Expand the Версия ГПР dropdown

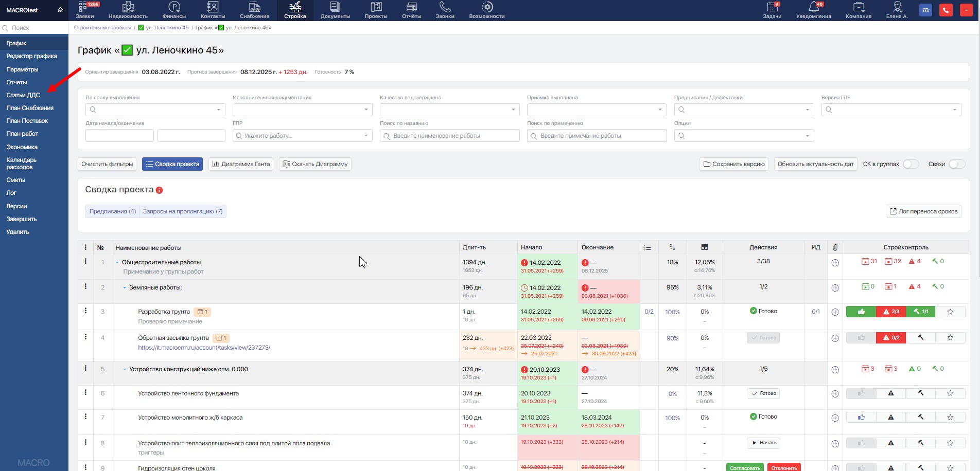click(x=891, y=110)
